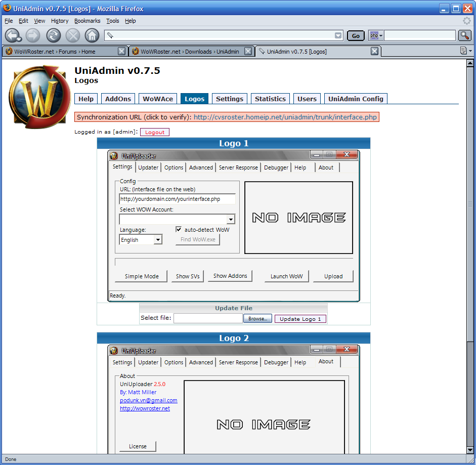Click the Browse... button for Logo 1

[x=257, y=318]
